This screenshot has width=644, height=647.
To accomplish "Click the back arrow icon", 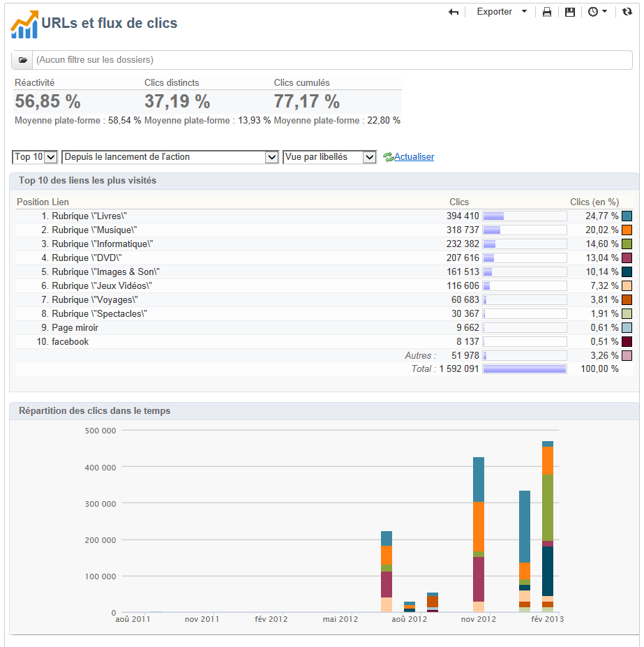I will click(454, 12).
